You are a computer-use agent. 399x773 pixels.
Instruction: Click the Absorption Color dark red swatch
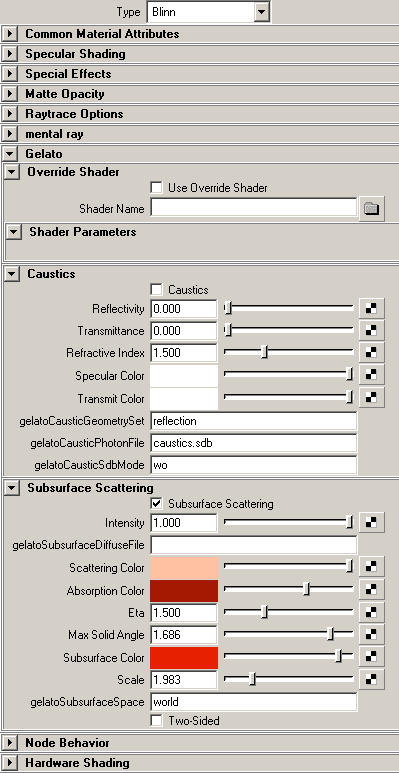[x=184, y=591]
